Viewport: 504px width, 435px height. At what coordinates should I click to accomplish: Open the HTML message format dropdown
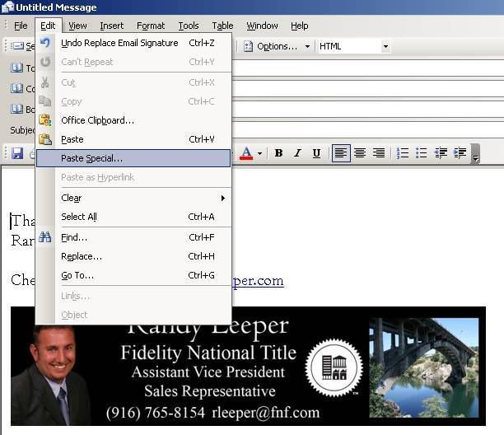click(x=385, y=46)
